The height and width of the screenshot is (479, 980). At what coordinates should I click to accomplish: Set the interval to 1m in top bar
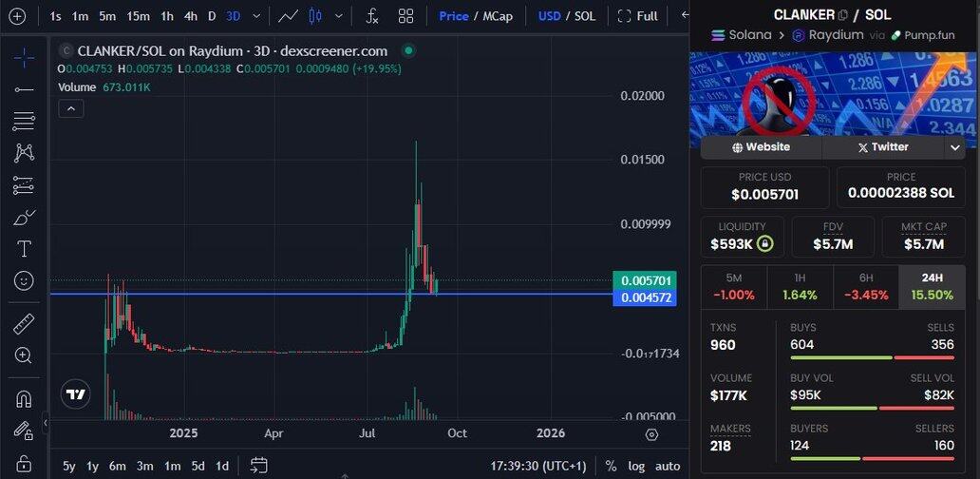(x=80, y=15)
